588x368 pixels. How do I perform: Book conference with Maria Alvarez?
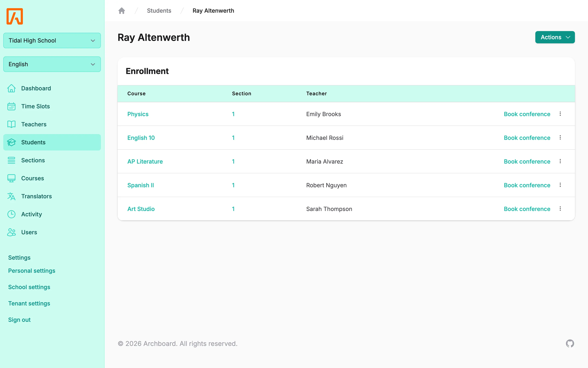pyautogui.click(x=527, y=161)
